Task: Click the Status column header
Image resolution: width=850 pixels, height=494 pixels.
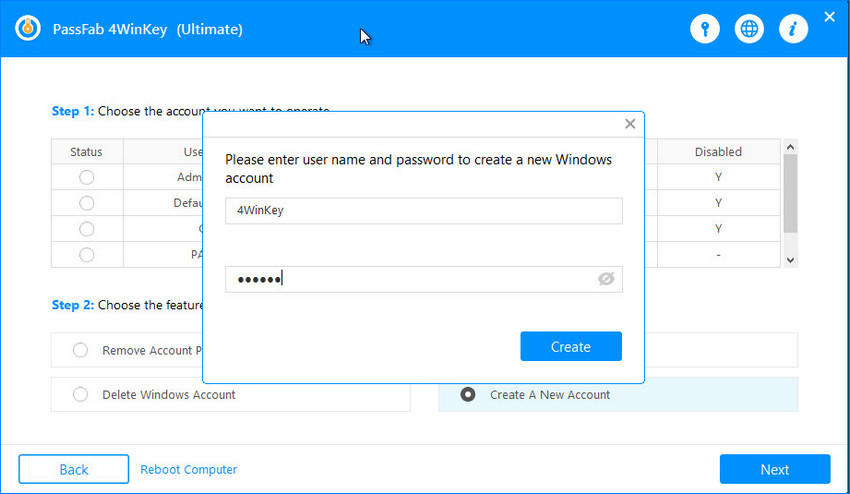Action: click(x=86, y=152)
